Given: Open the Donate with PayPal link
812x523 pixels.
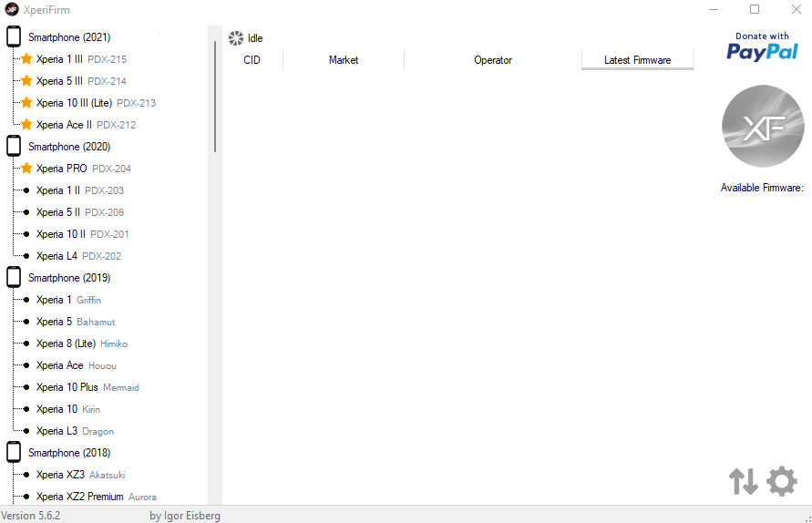Looking at the screenshot, I should [762, 46].
